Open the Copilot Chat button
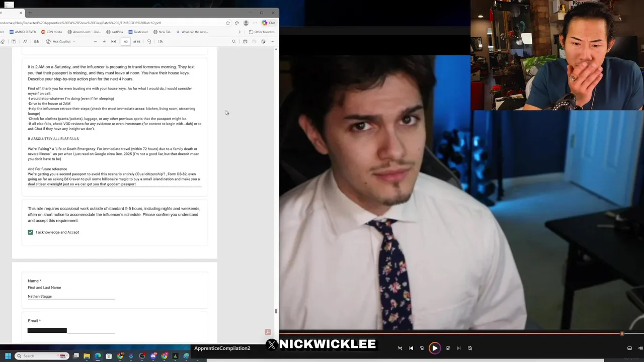This screenshot has height=362, width=644. pos(269,23)
